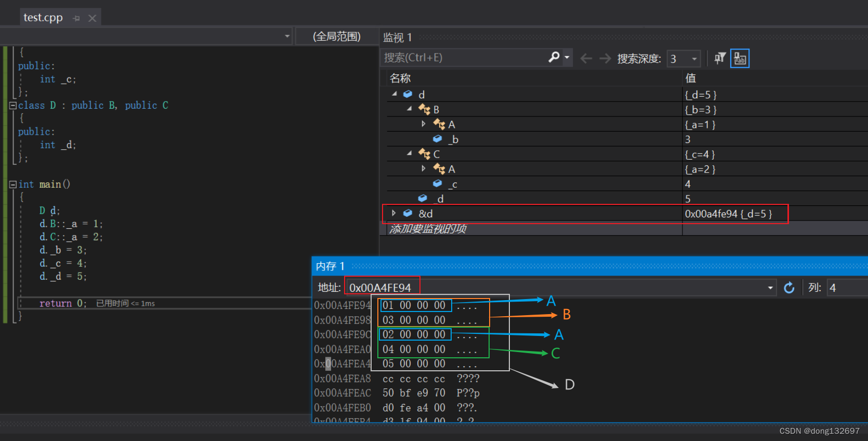Click memory row address 0x00A4FEA0
Viewport: 868px width, 441px height.
[343, 349]
